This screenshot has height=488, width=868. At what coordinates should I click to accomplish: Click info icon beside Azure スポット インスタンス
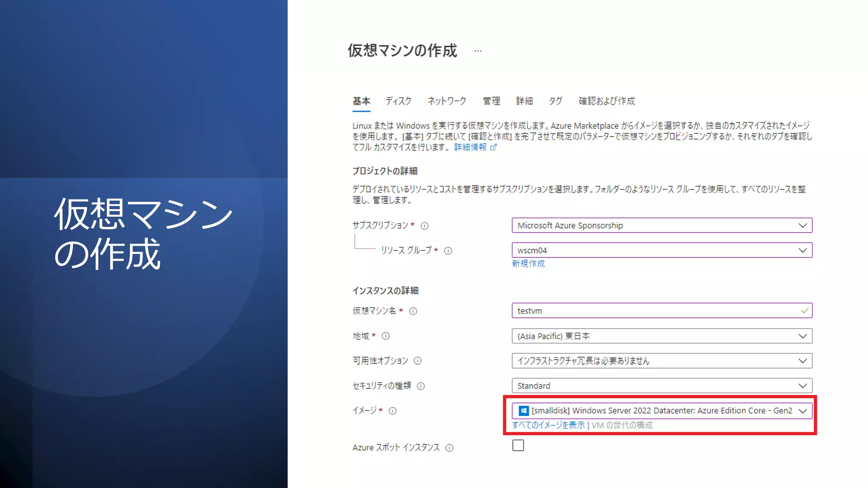[450, 448]
